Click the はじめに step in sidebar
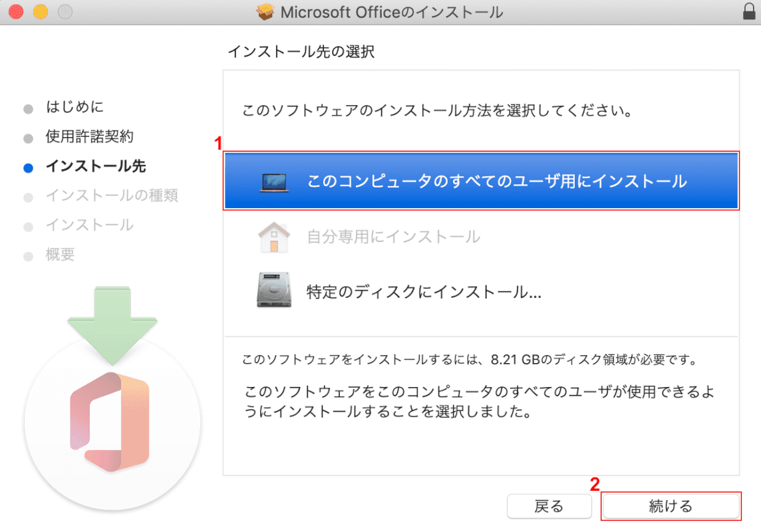 point(75,106)
